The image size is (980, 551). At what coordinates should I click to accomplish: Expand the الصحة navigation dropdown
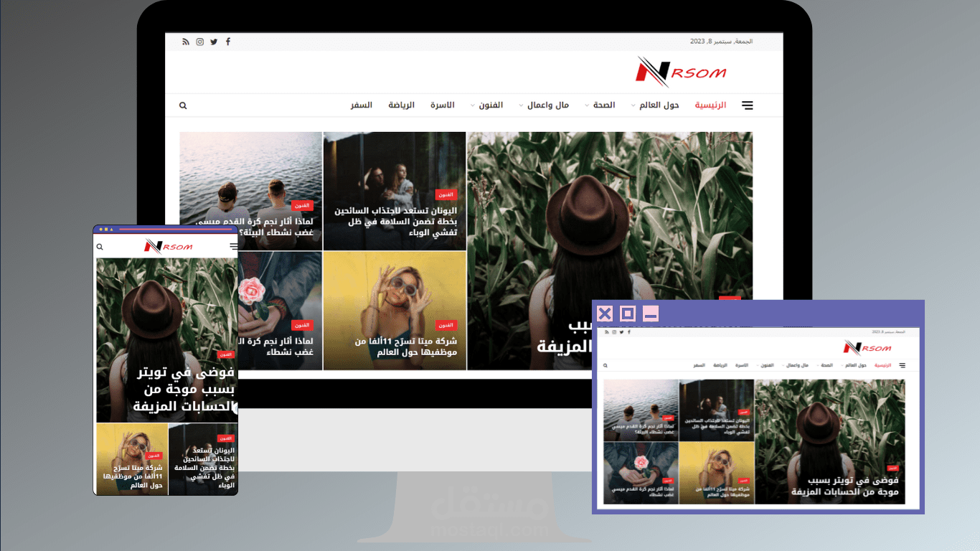pyautogui.click(x=604, y=105)
